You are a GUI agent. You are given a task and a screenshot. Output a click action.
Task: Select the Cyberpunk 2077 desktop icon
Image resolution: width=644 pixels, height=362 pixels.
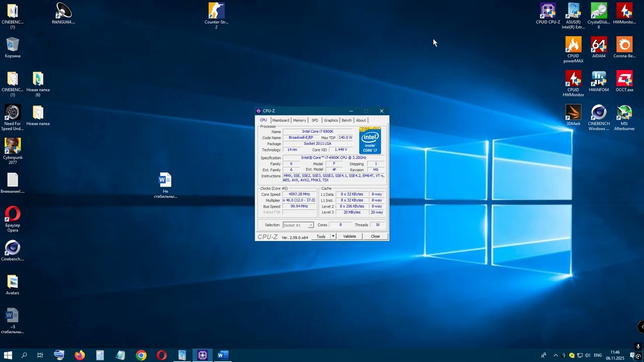pyautogui.click(x=13, y=151)
